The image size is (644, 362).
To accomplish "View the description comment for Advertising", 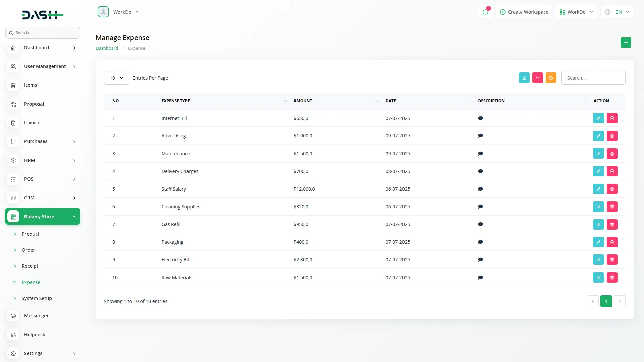I will [480, 136].
